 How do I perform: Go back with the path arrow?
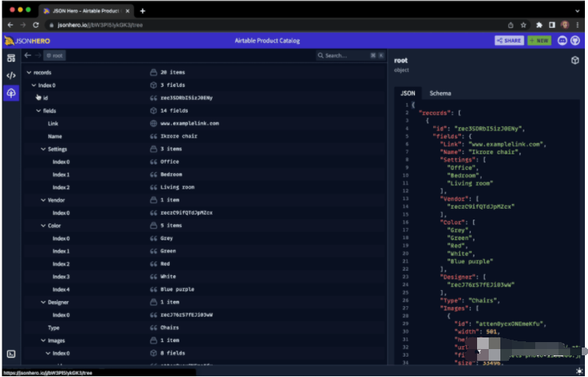(28, 56)
